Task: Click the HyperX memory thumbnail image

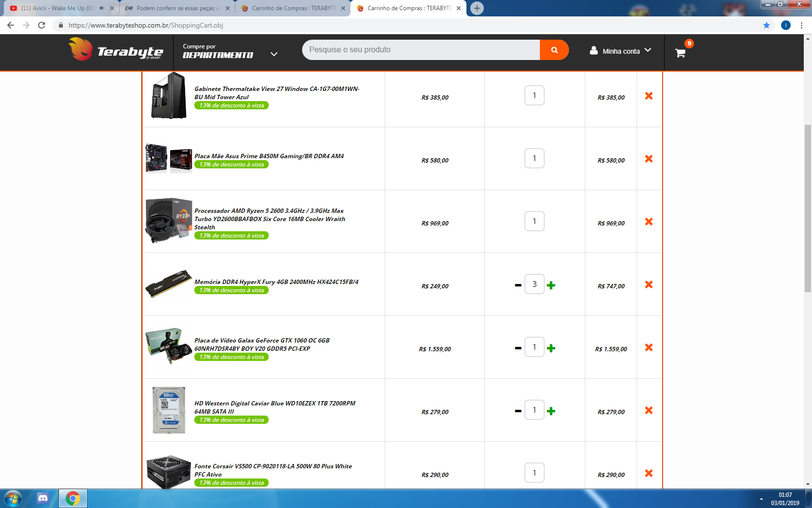Action: coord(169,284)
